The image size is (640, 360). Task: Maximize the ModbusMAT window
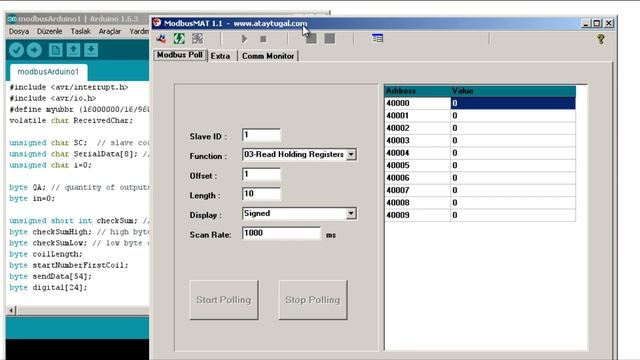(597, 23)
